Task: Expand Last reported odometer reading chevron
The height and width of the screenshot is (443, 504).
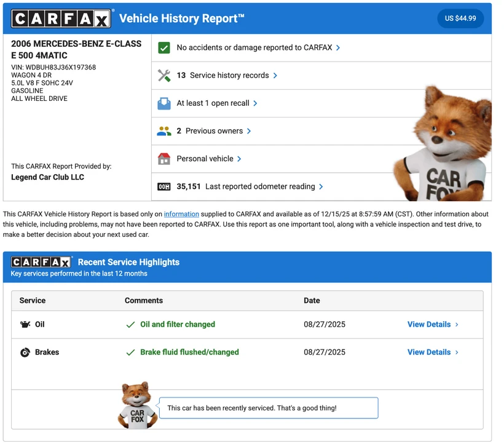Action: [x=321, y=186]
